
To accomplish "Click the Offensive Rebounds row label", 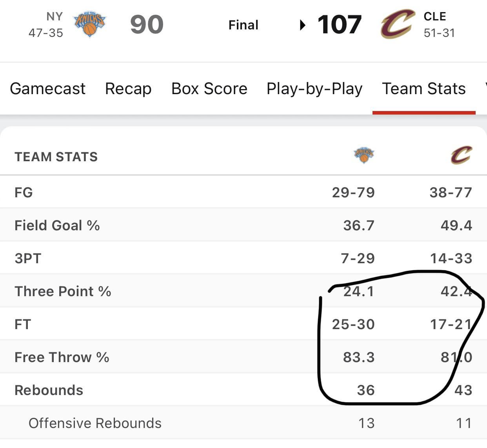I will tap(95, 423).
